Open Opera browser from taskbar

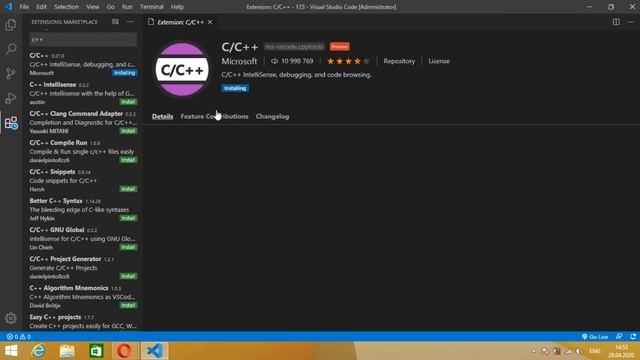click(124, 351)
